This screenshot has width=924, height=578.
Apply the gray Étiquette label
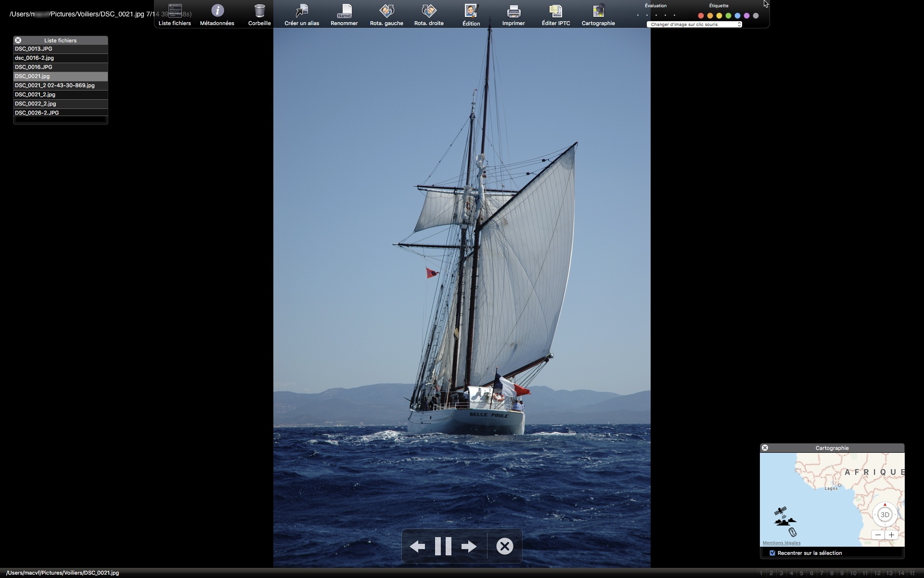pos(756,16)
